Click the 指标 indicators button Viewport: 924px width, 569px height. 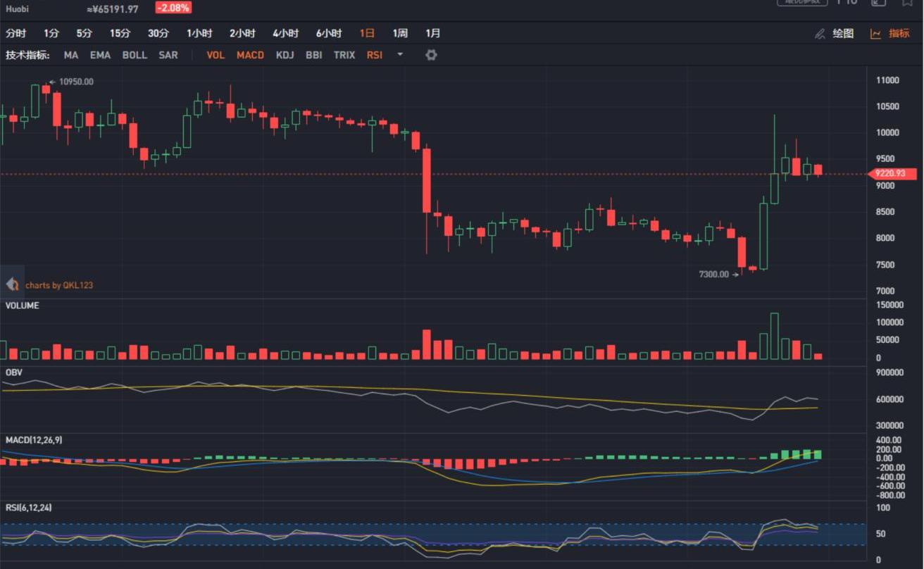point(899,34)
